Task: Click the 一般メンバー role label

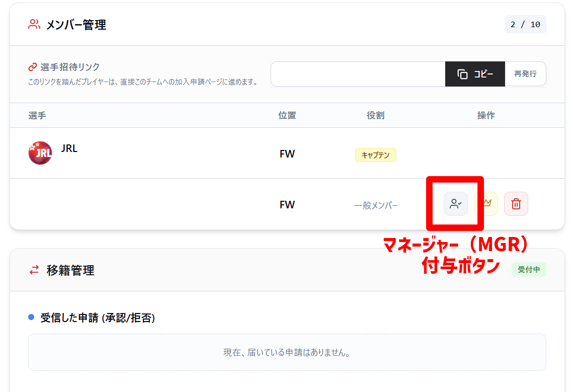Action: click(x=375, y=205)
